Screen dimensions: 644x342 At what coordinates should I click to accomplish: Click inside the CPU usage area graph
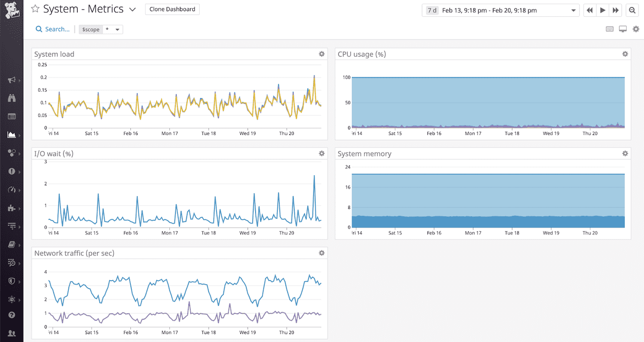coord(488,102)
